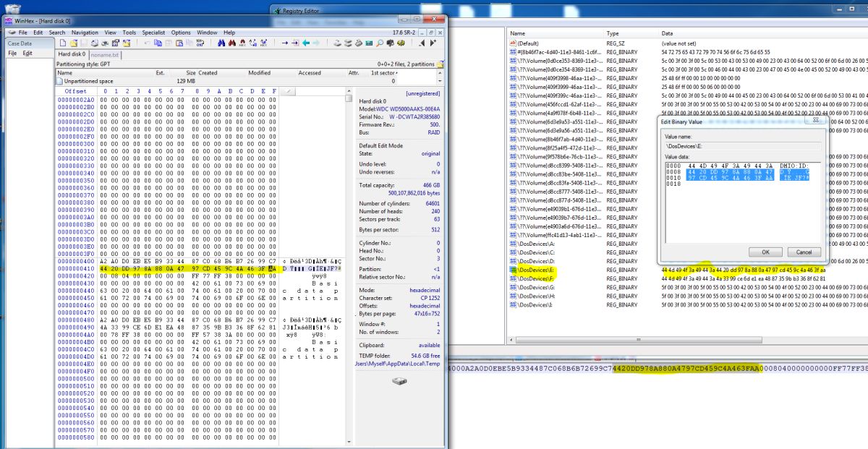Open the Case Data File menu
The image size is (868, 449).
click(12, 53)
